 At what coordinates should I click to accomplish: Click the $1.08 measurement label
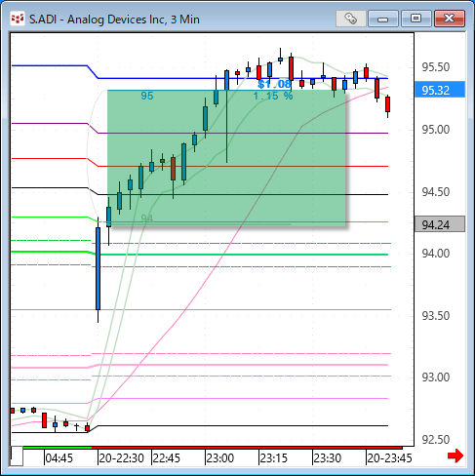274,84
